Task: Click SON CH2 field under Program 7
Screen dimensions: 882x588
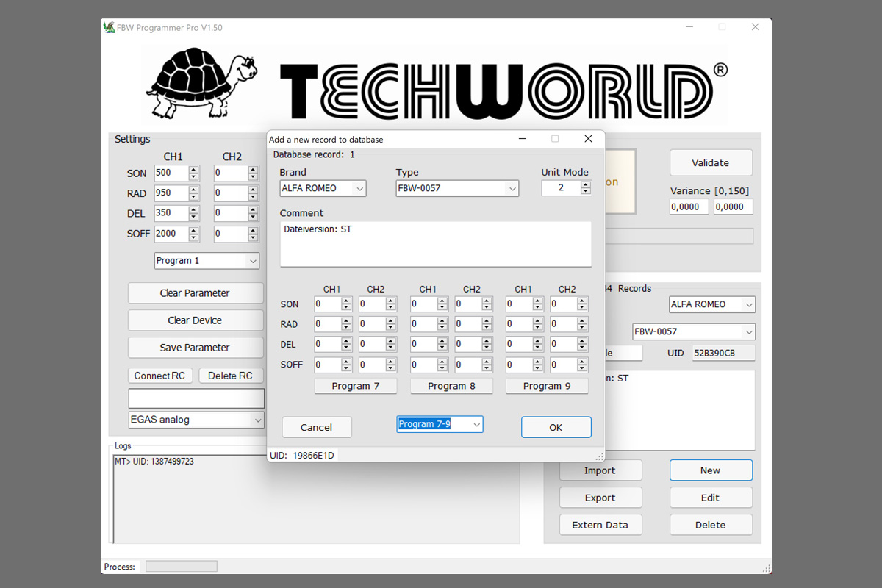Action: pyautogui.click(x=371, y=304)
